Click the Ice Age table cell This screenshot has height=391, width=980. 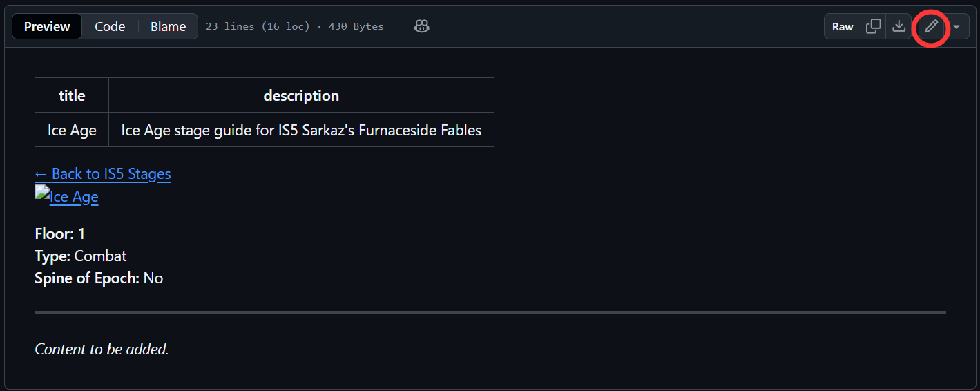point(72,130)
